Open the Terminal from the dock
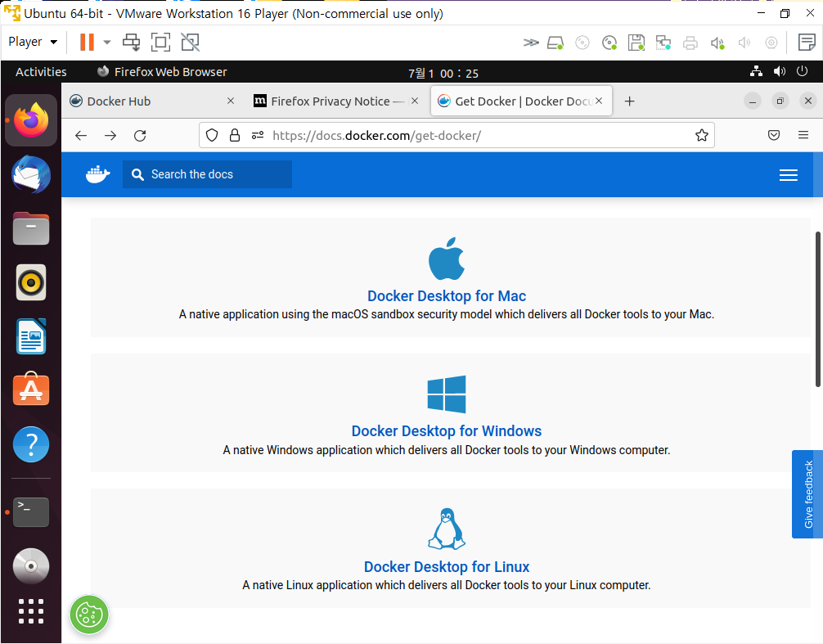Screen dimensions: 823x644 [31, 511]
